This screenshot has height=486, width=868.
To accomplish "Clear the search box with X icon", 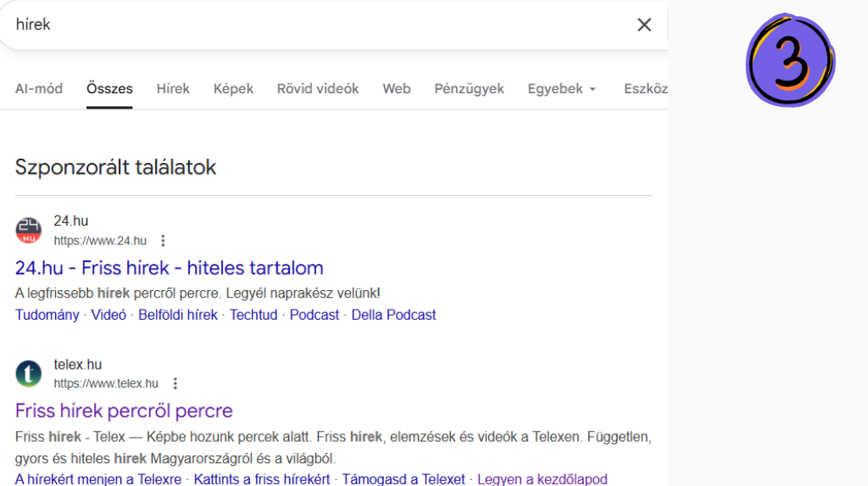I will click(x=644, y=25).
